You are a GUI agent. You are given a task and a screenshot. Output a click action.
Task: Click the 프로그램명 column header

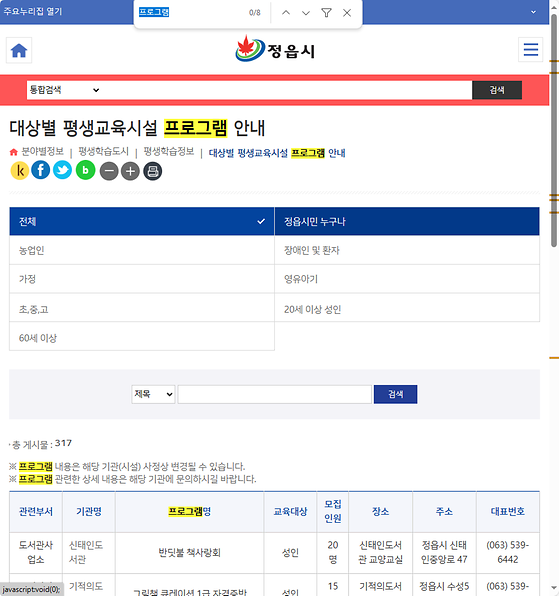(x=189, y=512)
